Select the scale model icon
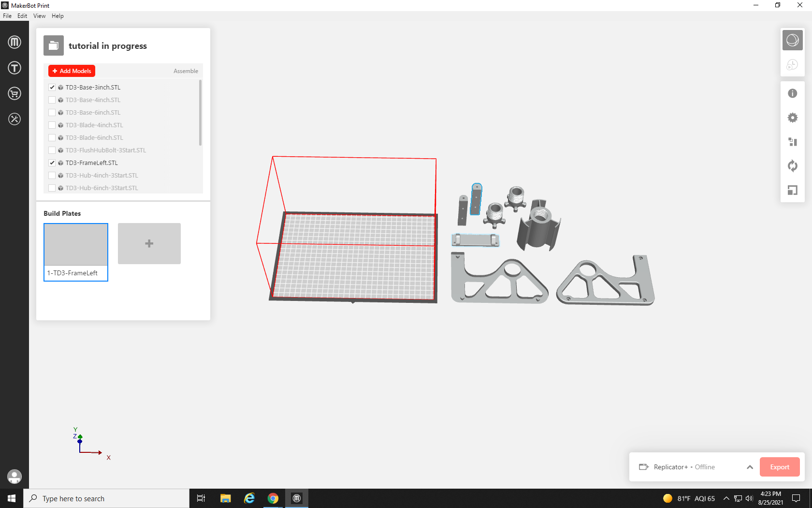Viewport: 812px width, 508px height. (x=793, y=190)
